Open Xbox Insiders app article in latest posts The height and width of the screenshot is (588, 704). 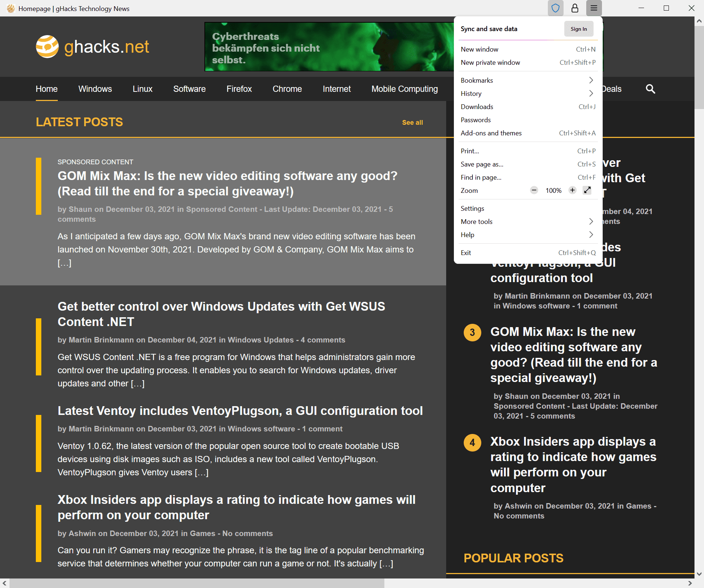(237, 508)
